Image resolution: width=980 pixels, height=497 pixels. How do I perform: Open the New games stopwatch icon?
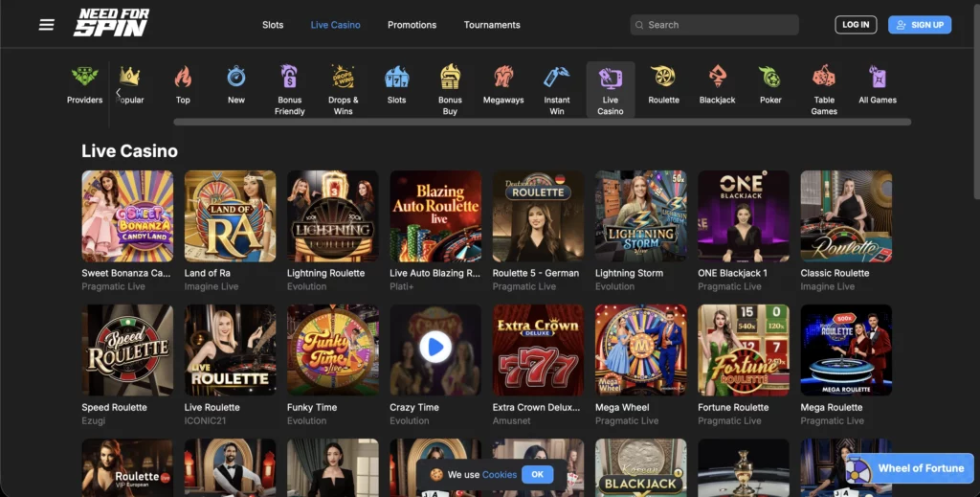point(236,77)
